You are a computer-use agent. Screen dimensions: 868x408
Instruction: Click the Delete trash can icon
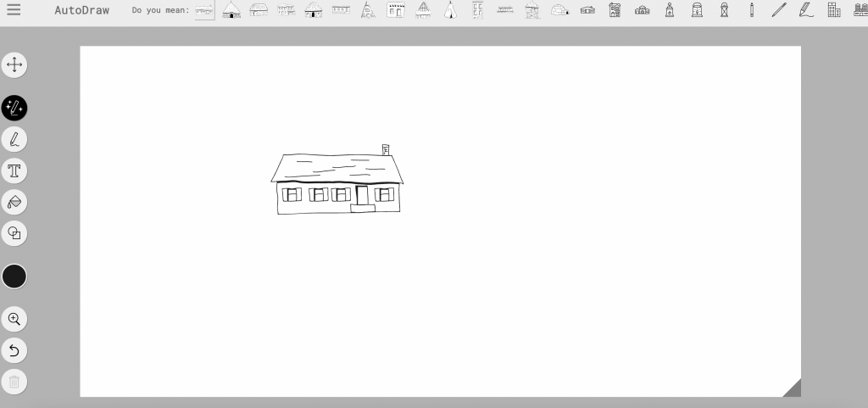(14, 382)
